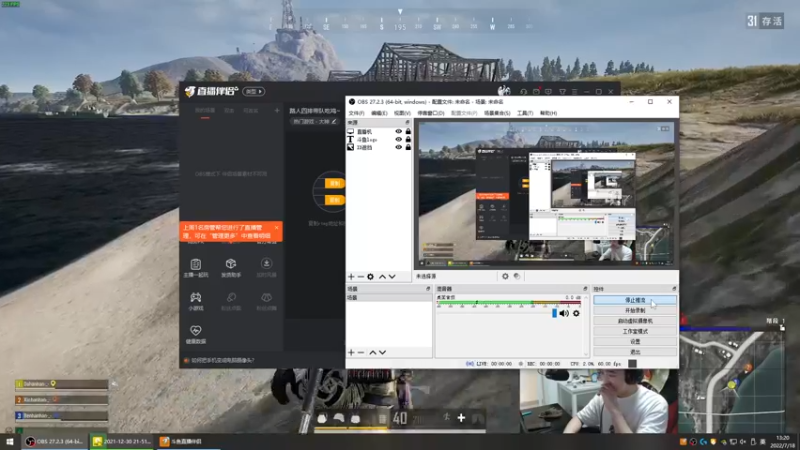Open mode dropdown pill beside companion logo

(254, 91)
